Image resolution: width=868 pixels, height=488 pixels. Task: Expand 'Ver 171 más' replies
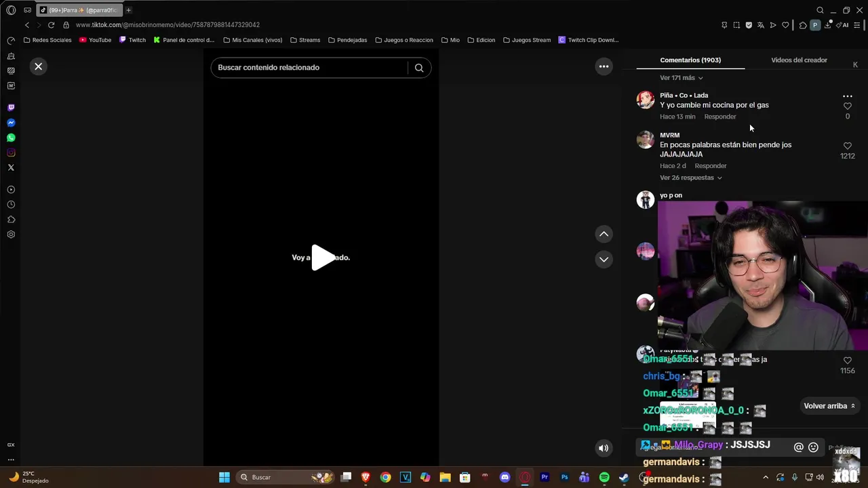pyautogui.click(x=682, y=78)
